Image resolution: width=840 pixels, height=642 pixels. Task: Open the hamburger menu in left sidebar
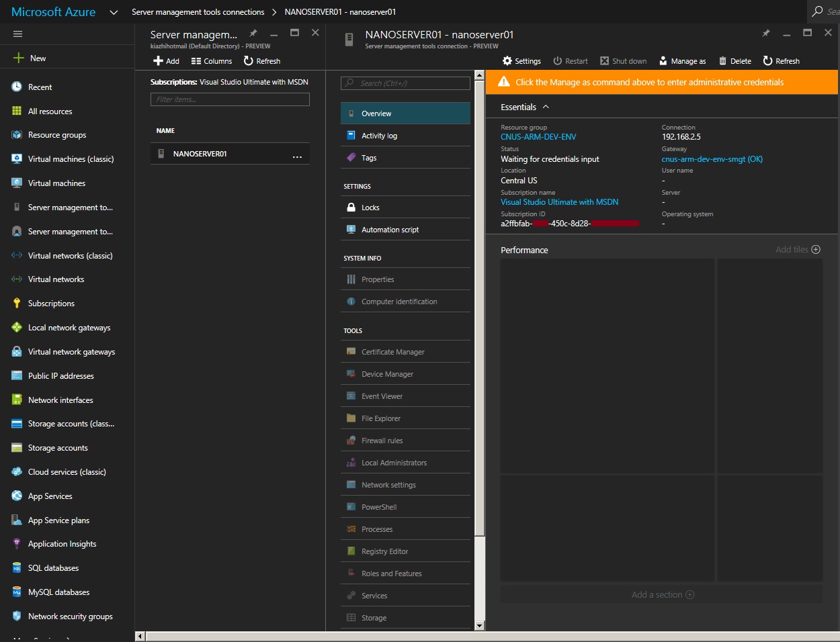[17, 34]
